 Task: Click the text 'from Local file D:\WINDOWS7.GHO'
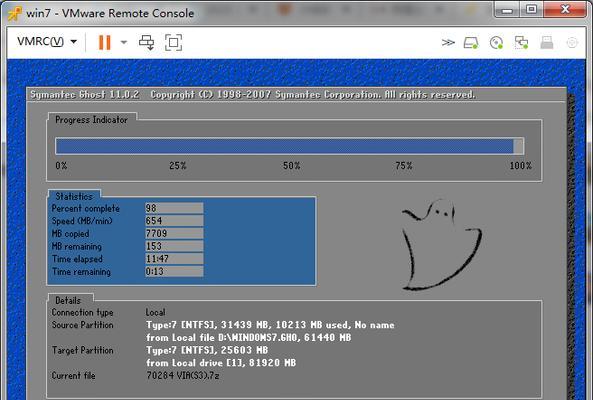click(223, 338)
